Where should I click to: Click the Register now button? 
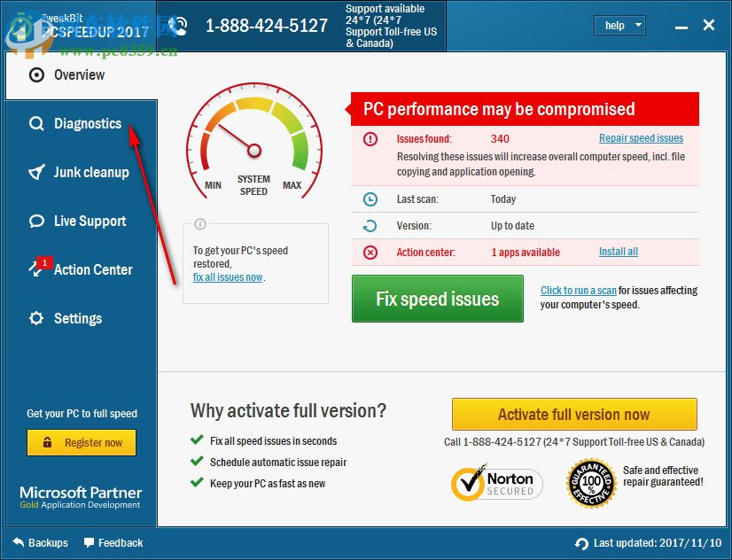[81, 442]
